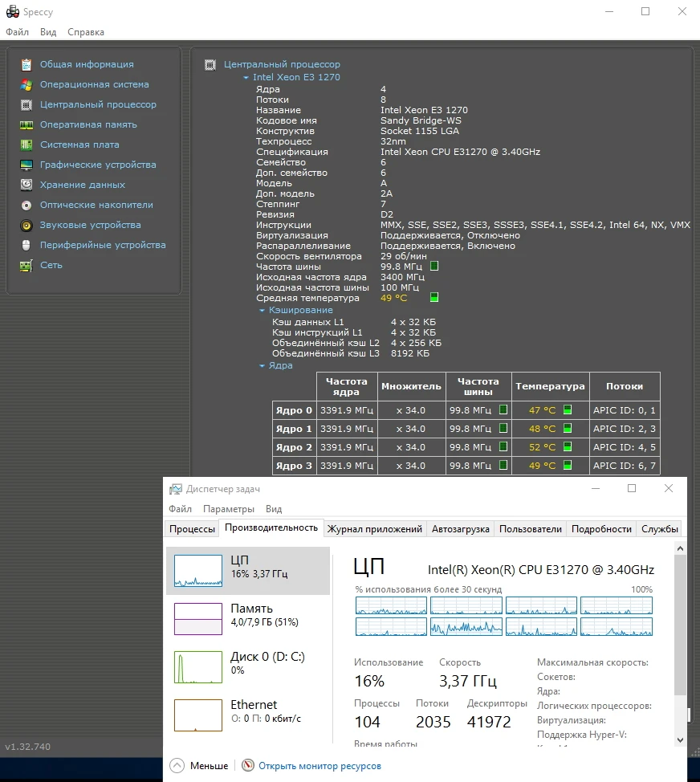
Task: Click temperature indicator icon for Ядро 2
Action: point(568,447)
